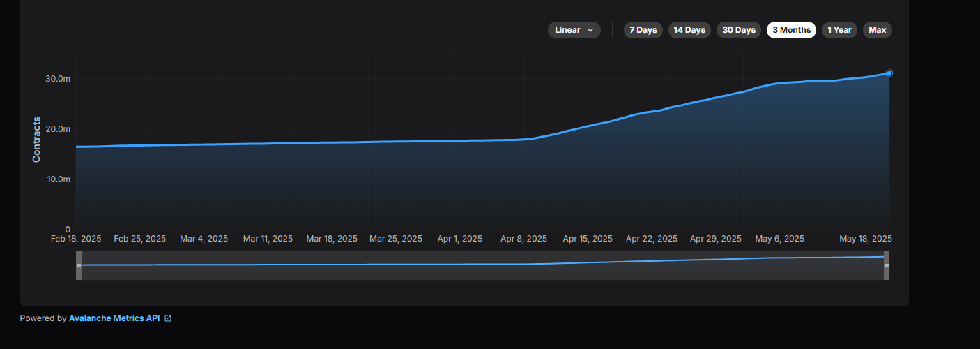Screen dimensions: 980x349
Task: Click the Apr 1, 2025 axis label
Action: [459, 239]
